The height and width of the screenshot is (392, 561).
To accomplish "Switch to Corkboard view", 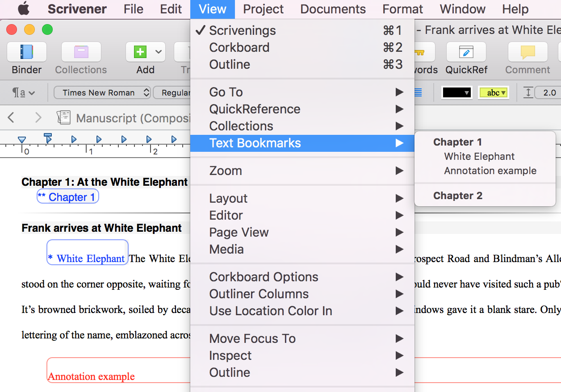I will click(x=302, y=47).
